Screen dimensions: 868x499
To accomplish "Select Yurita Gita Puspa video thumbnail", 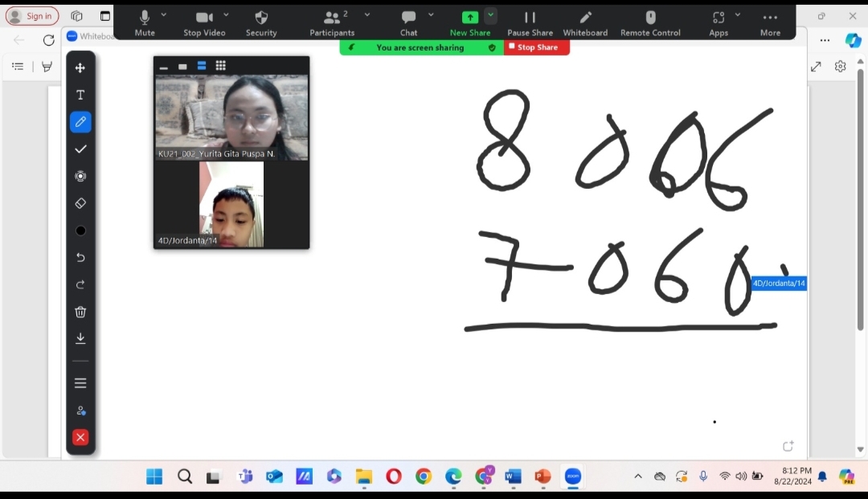I will (x=231, y=117).
